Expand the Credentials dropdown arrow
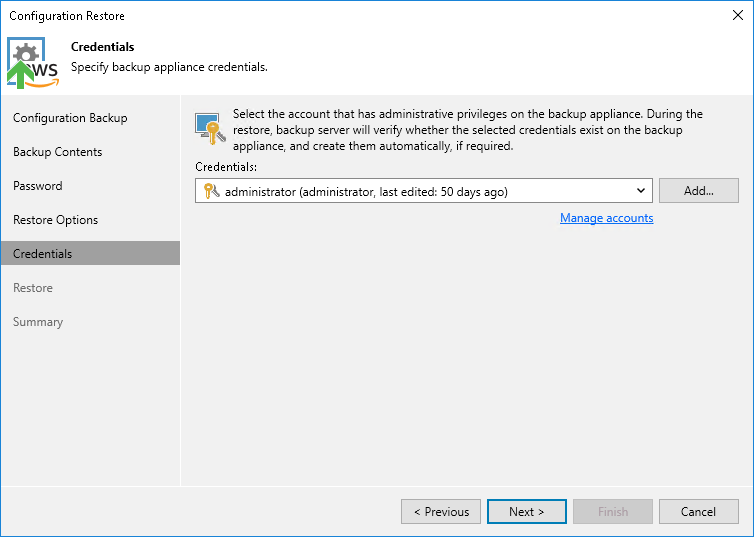754x537 pixels. (x=641, y=191)
